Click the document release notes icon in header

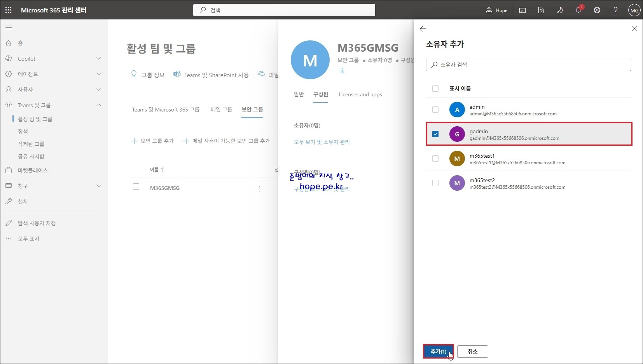[x=541, y=10]
